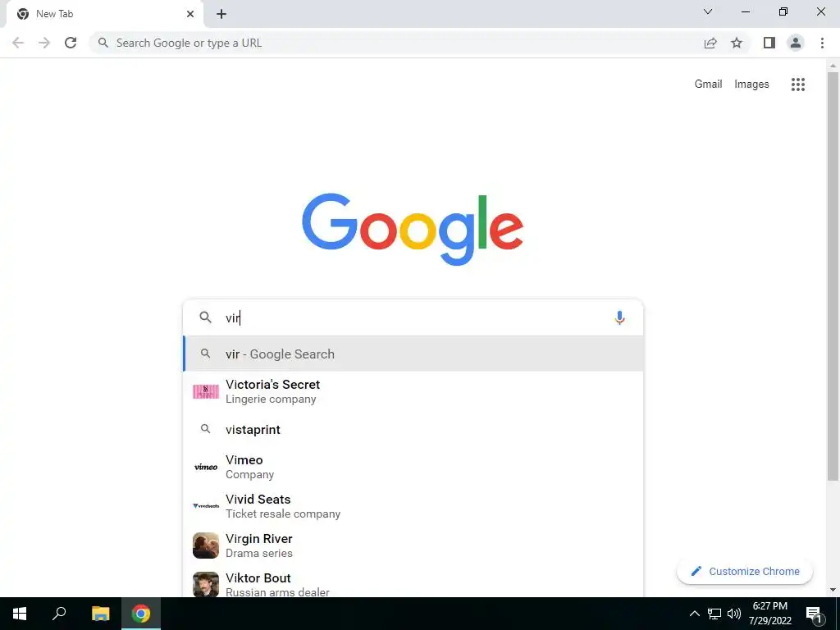The height and width of the screenshot is (630, 840).
Task: Click the Customize Chrome button
Action: click(x=745, y=572)
